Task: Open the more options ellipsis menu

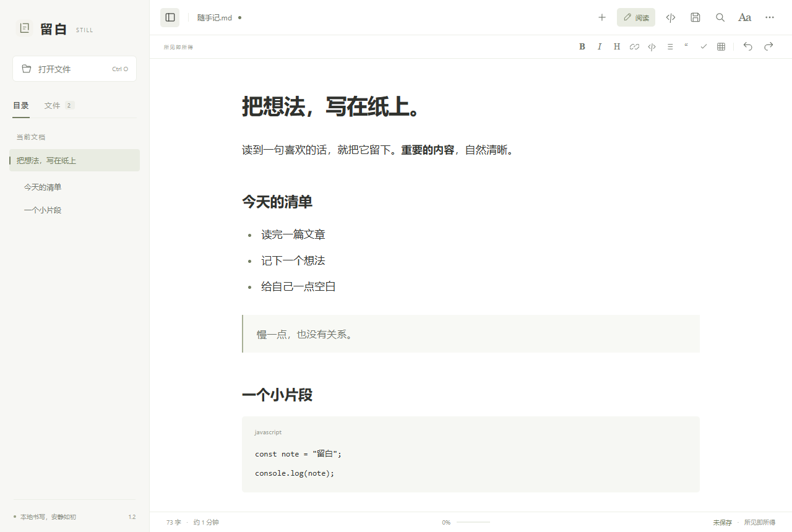Action: 770,17
